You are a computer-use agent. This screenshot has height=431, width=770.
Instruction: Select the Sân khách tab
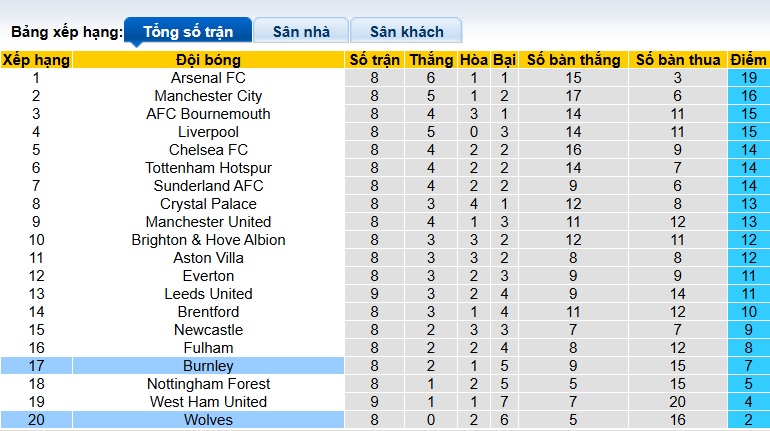(406, 31)
